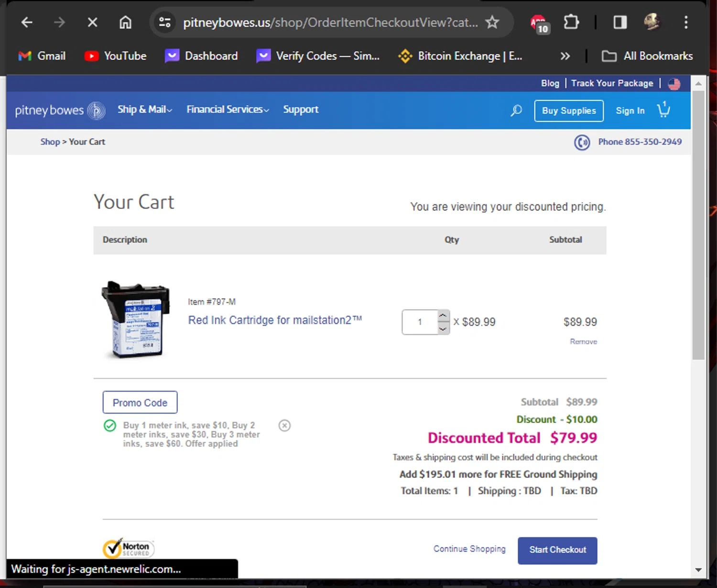The height and width of the screenshot is (588, 717).
Task: Open the browser home page icon
Action: (125, 22)
